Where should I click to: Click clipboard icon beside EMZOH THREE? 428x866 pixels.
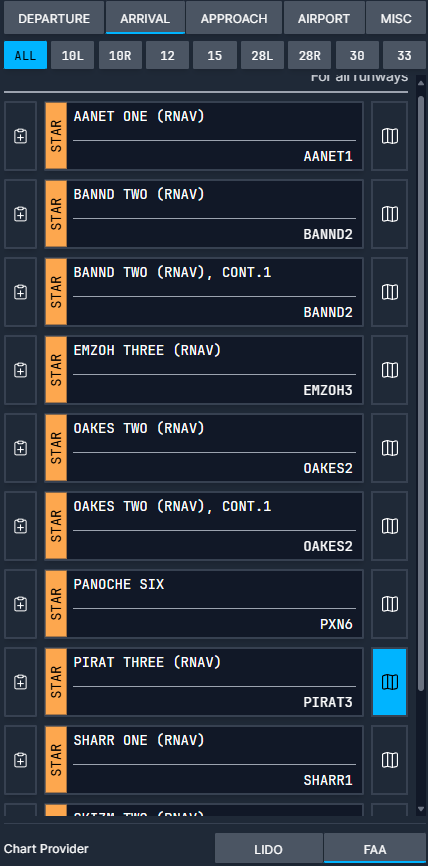pos(20,370)
